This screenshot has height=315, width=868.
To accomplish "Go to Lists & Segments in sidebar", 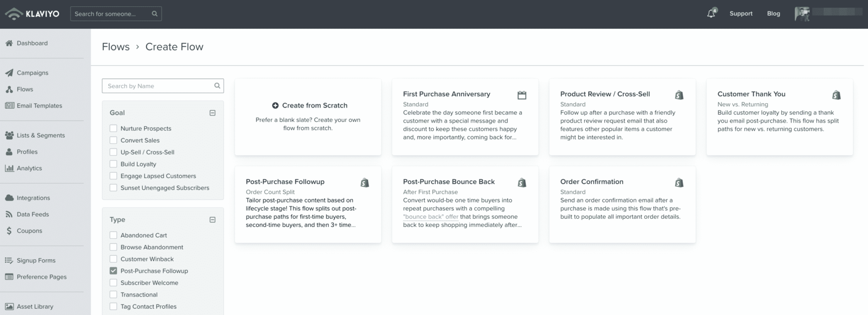I will [41, 135].
